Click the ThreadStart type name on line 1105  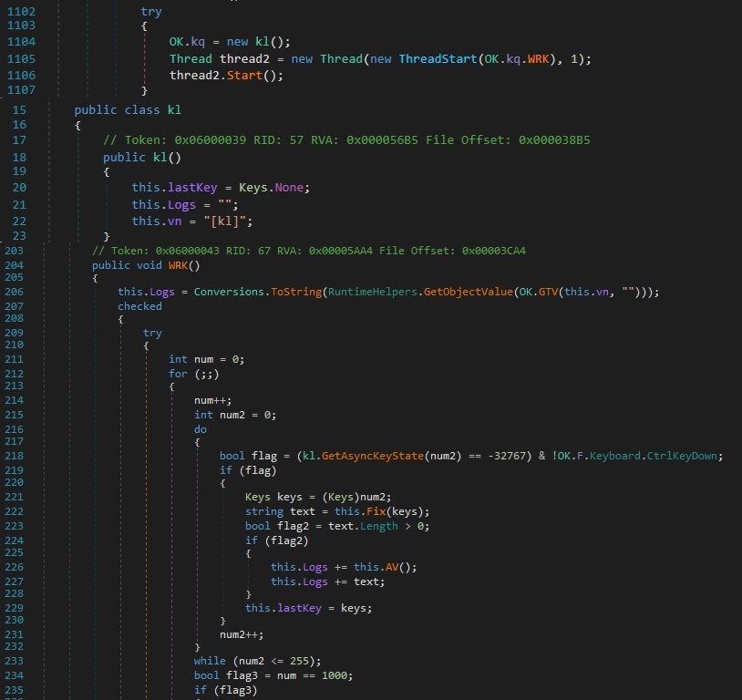(438, 58)
